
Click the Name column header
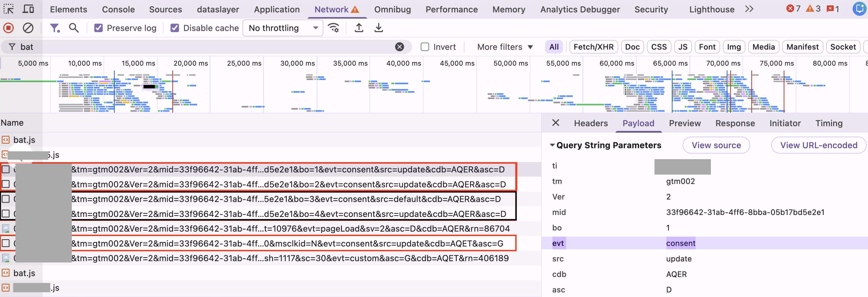(12, 123)
